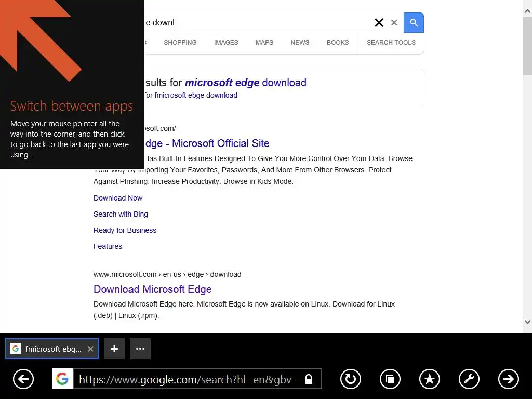Click the scrollbar up arrow

[527, 11]
